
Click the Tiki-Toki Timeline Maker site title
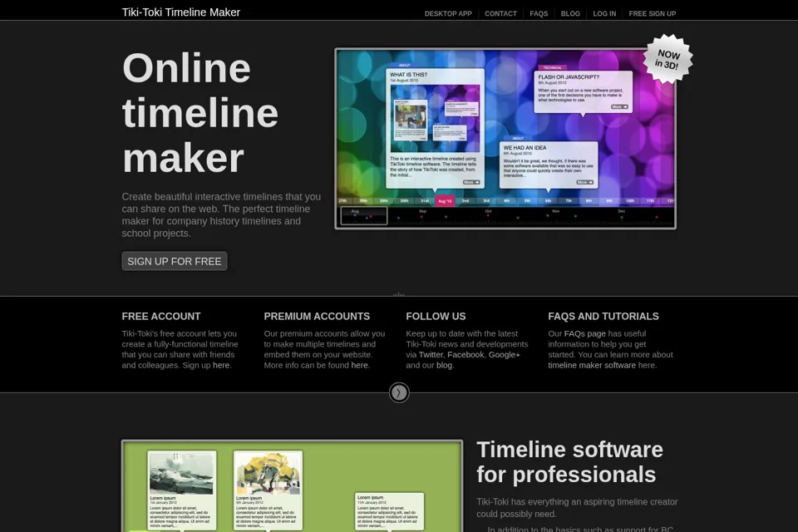coord(180,12)
